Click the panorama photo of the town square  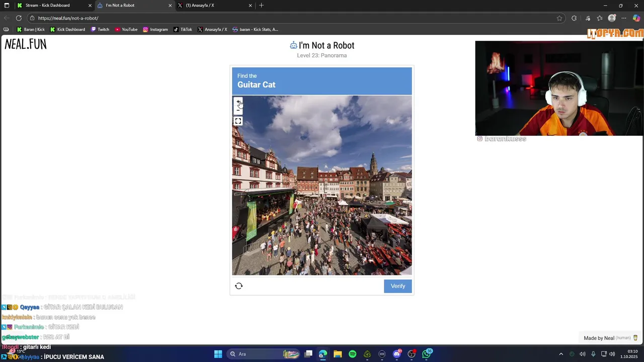tap(322, 186)
